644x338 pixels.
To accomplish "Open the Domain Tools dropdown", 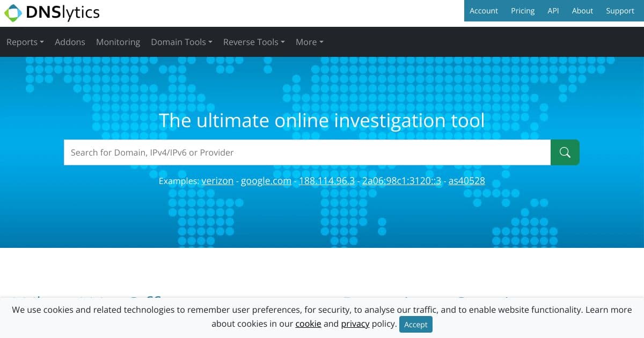I will [x=181, y=42].
